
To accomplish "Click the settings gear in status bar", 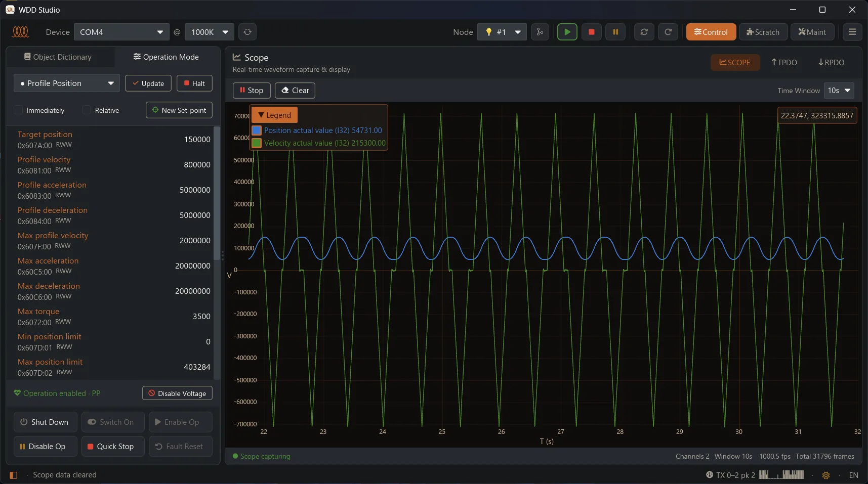I will [826, 475].
